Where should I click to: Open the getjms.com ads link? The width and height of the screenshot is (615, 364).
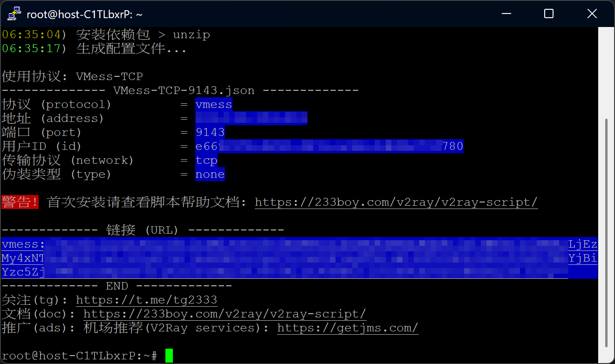point(348,328)
